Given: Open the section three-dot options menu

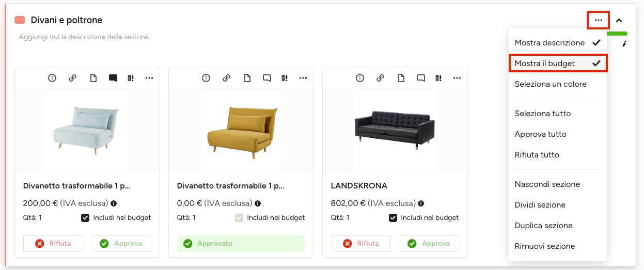Looking at the screenshot, I should coord(599,20).
